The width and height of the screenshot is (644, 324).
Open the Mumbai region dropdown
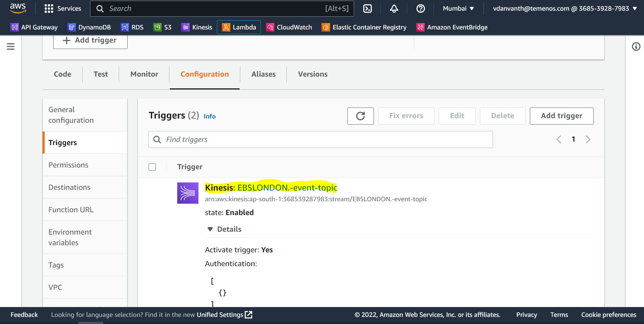click(x=458, y=9)
